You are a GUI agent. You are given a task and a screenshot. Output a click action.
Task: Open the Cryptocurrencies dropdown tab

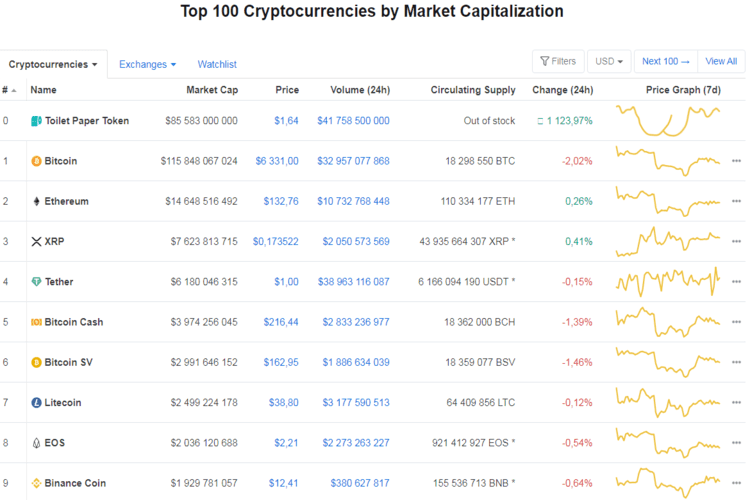pyautogui.click(x=53, y=64)
